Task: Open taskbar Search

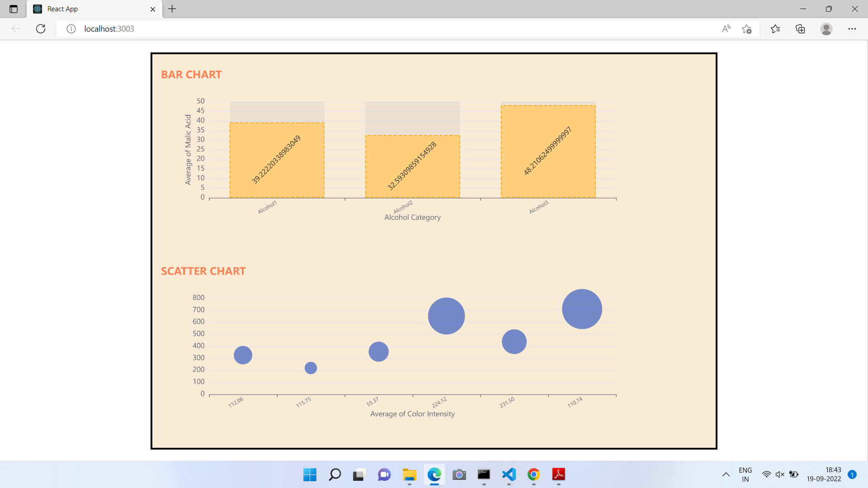Action: (335, 474)
